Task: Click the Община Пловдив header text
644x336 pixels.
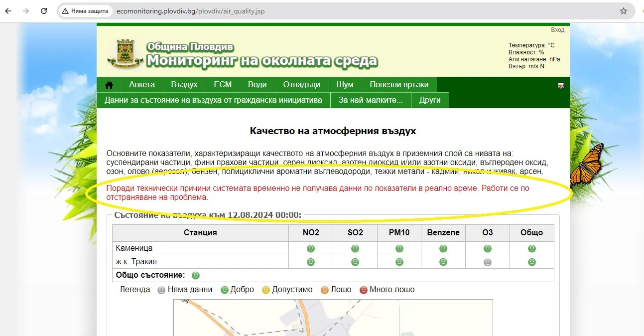Action: tap(190, 47)
